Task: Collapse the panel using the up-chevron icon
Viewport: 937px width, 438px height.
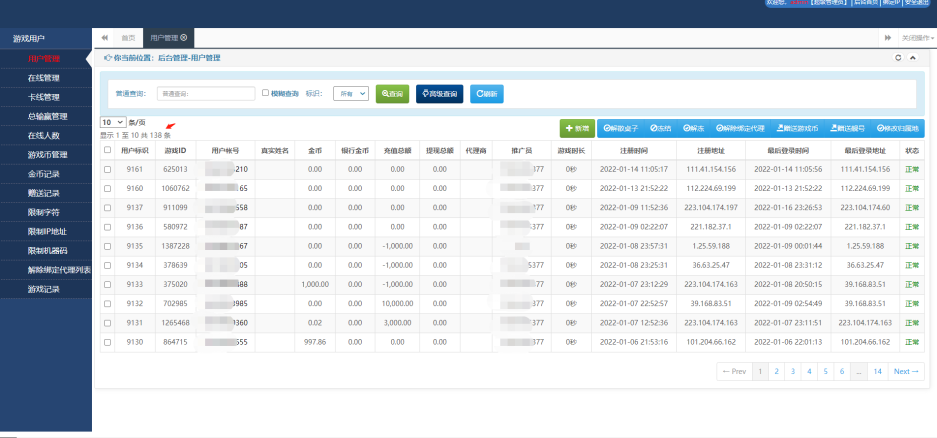Action: 912,58
